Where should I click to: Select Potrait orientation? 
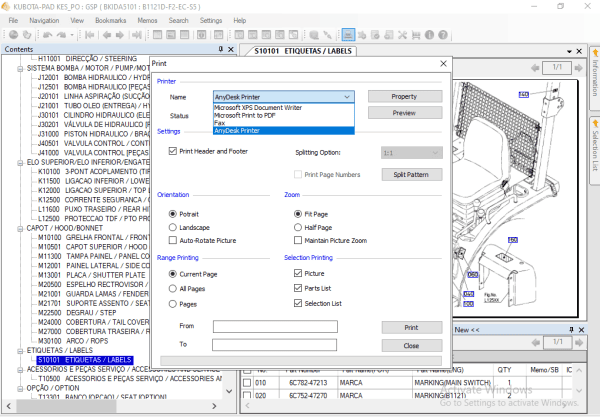click(x=173, y=214)
